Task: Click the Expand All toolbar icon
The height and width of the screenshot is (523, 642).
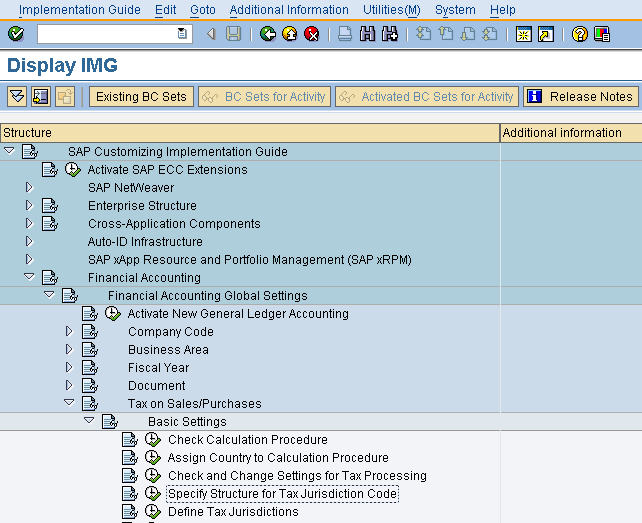Action: (17, 97)
